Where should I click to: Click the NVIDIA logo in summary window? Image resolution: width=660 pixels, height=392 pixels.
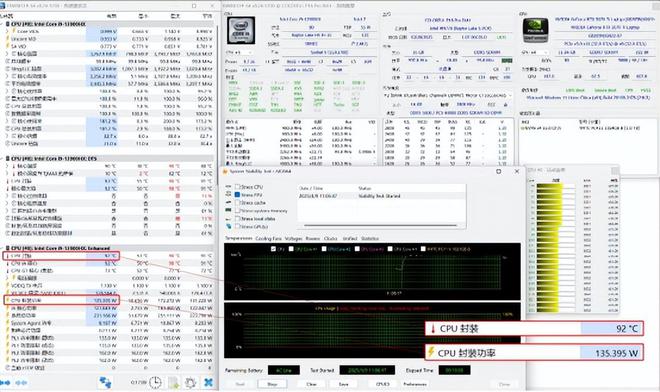[x=535, y=30]
